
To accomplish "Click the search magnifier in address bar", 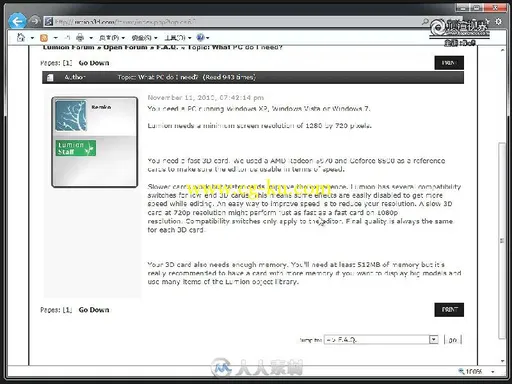I will [x=425, y=22].
